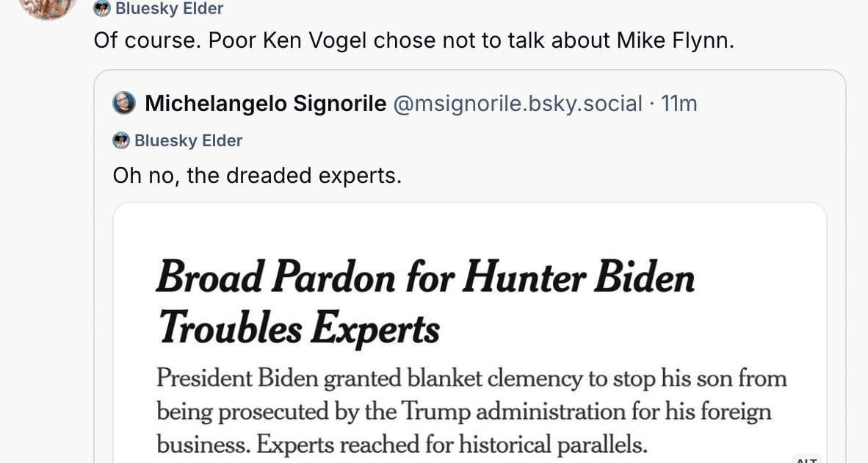Click Michelangelo Signorile's small avatar
This screenshot has width=868, height=463.
click(124, 103)
